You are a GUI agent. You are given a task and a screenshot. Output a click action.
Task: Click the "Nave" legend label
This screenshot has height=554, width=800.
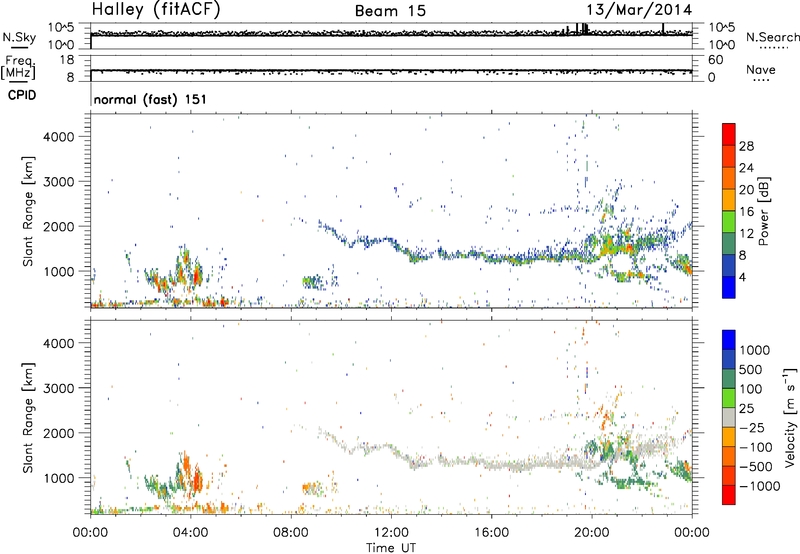pos(761,69)
